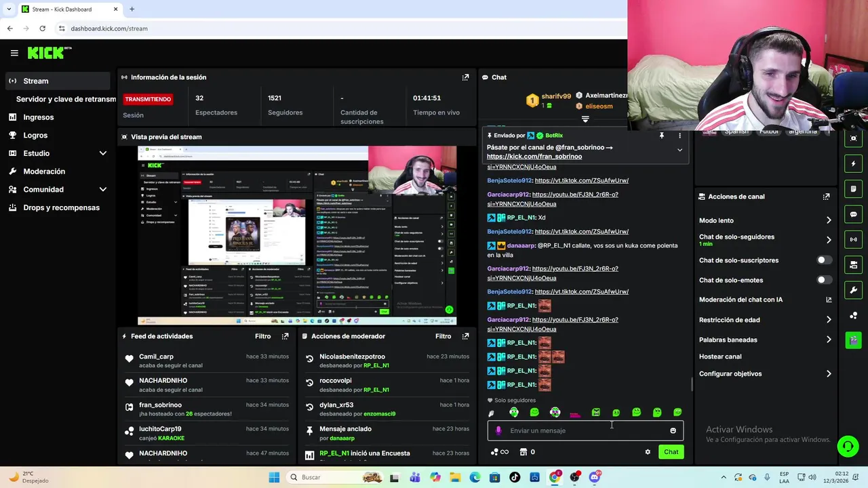Click Hostear canal
The image size is (868, 488).
tap(720, 357)
